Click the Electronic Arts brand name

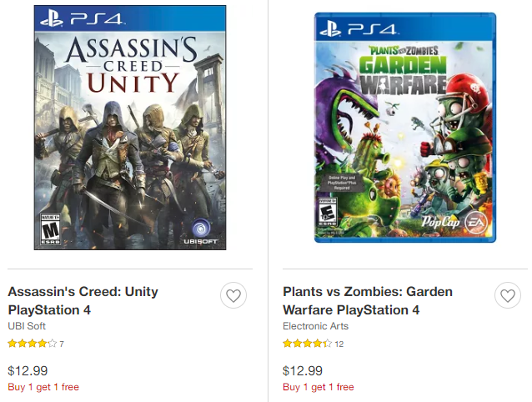(x=316, y=326)
